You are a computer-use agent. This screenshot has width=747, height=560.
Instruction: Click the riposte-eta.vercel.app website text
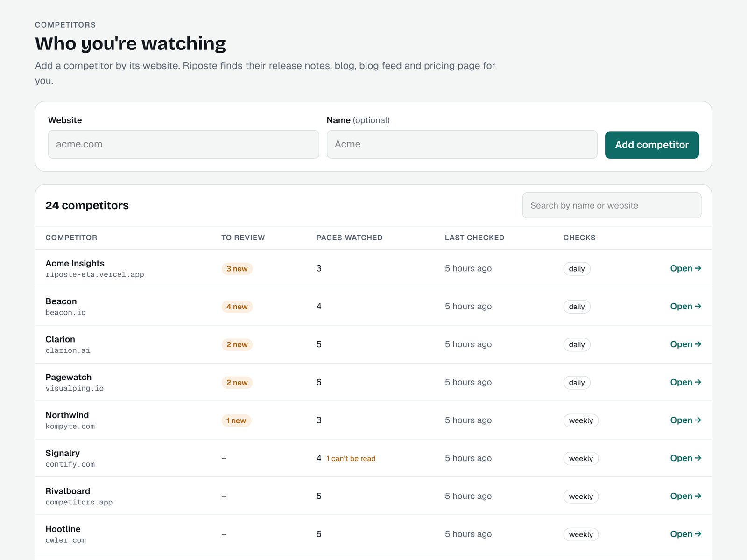pyautogui.click(x=95, y=274)
